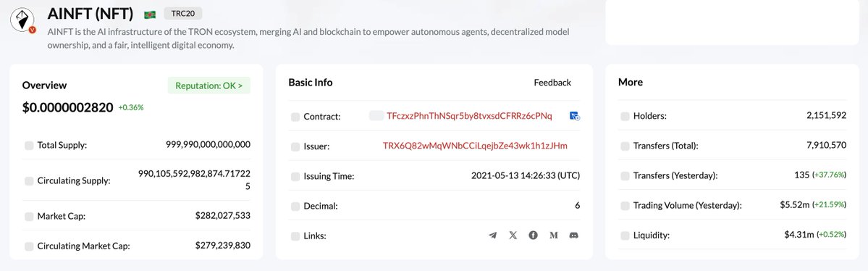Viewport: 868px width, 271px height.
Task: Tick the Liquidity checkbox
Action: pyautogui.click(x=625, y=235)
